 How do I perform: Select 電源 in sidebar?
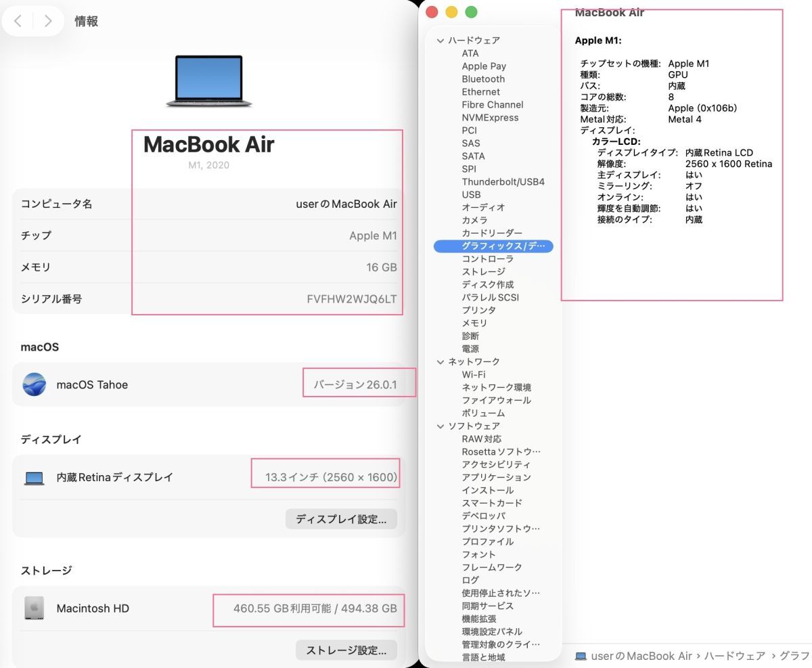coord(470,349)
